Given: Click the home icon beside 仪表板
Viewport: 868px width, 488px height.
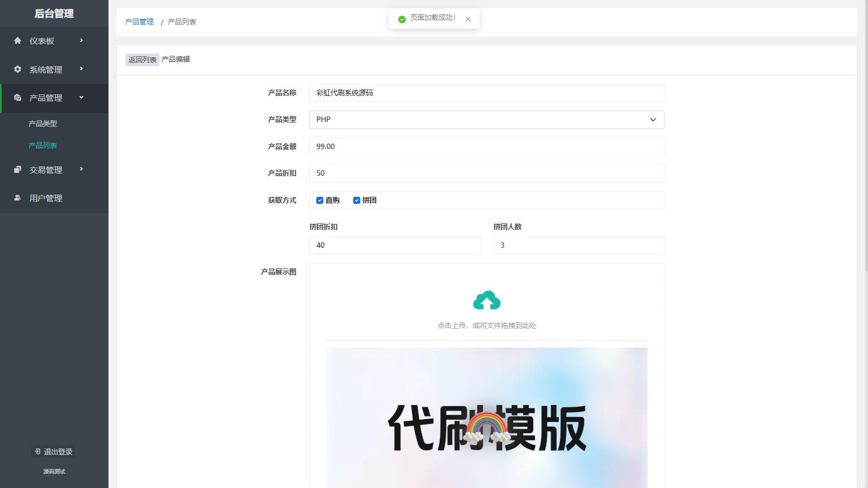Looking at the screenshot, I should [x=17, y=41].
